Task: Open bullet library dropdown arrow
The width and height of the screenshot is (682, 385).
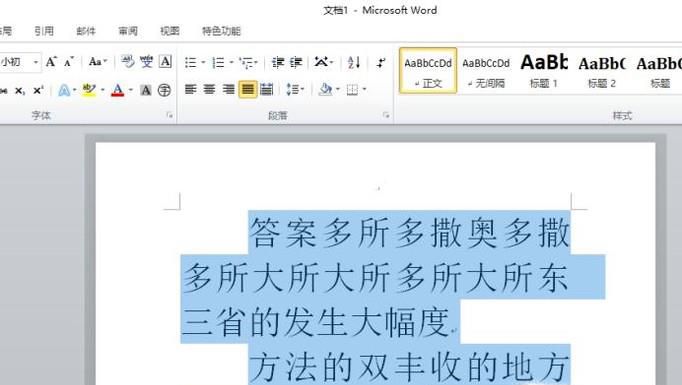Action: (203, 63)
